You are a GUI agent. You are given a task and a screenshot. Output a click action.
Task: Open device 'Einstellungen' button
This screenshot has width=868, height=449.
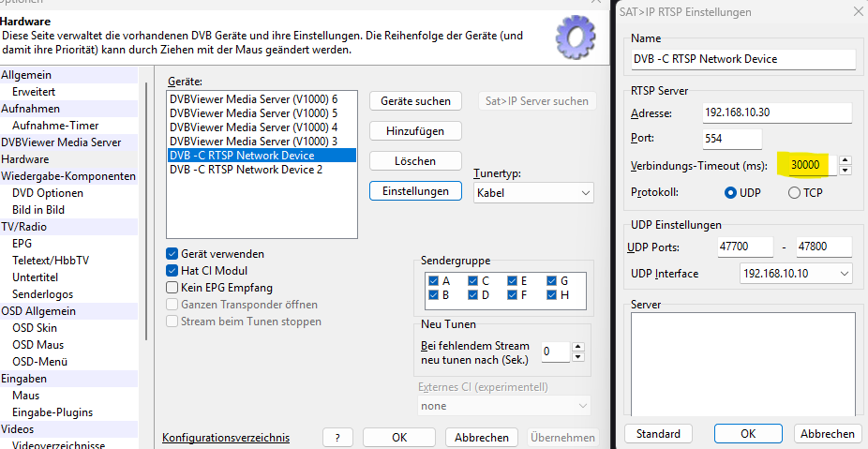point(415,191)
